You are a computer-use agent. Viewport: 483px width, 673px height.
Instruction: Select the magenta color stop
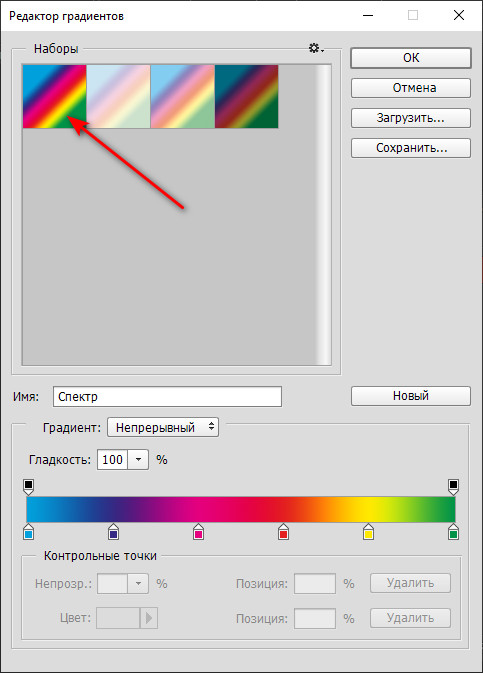point(198,532)
